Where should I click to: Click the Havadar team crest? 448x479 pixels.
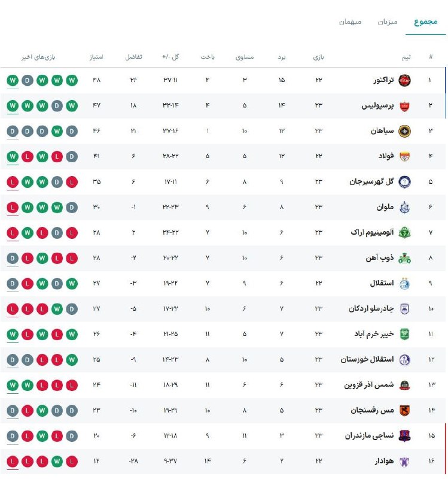404,461
